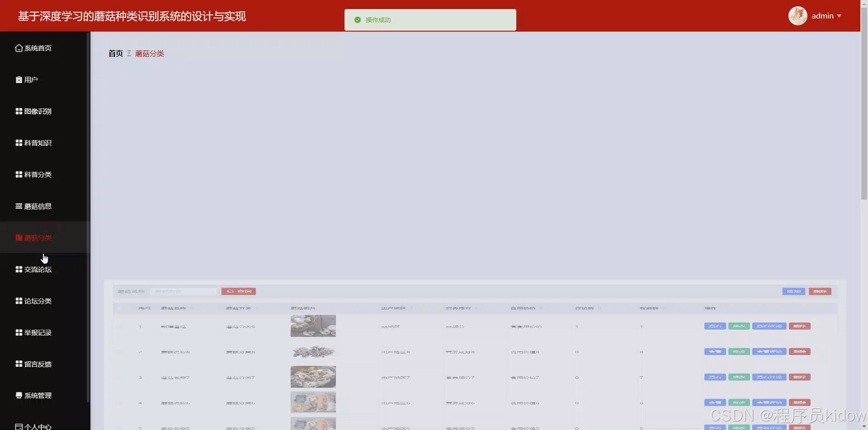Tick the checkbox for row 2

(119, 351)
